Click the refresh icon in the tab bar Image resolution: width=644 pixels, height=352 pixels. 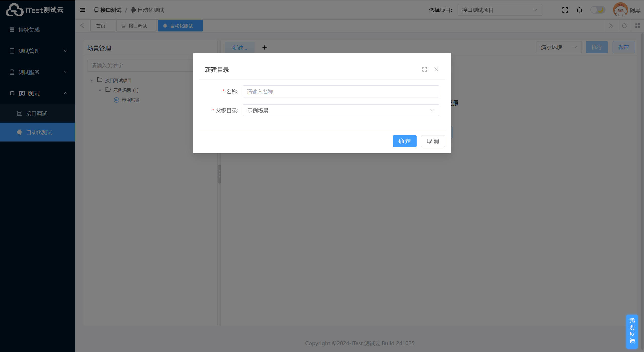tap(624, 26)
